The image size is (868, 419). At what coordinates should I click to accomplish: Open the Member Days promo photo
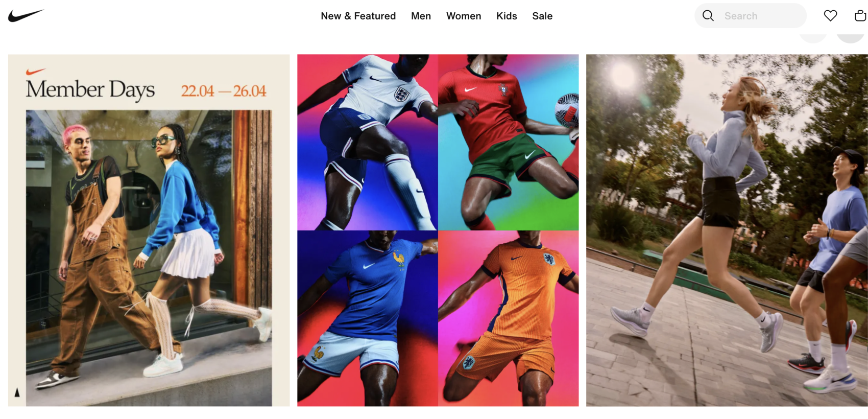click(x=149, y=258)
